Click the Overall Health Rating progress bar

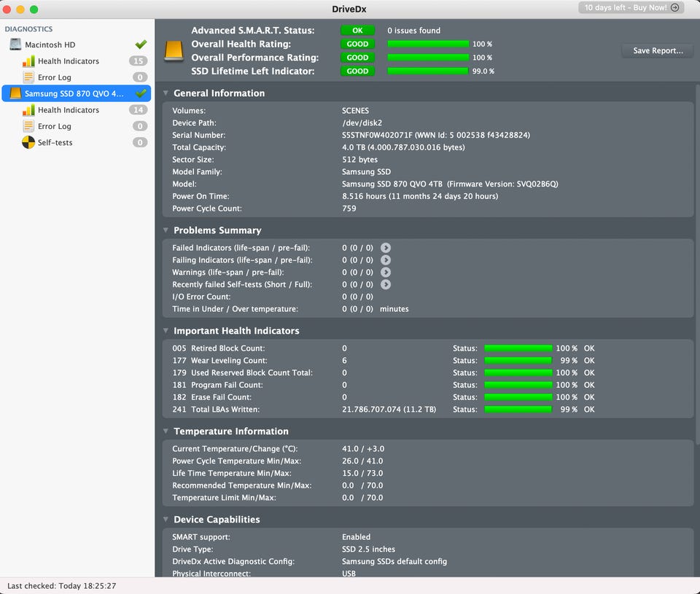coord(428,44)
